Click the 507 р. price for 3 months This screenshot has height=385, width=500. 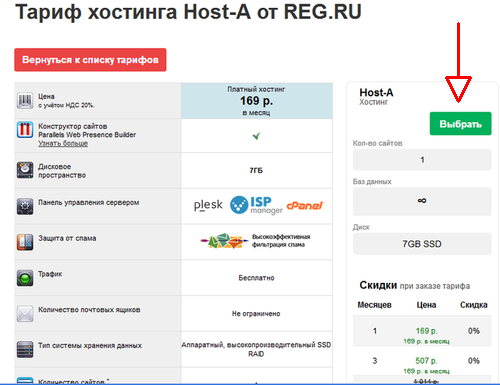coord(426,361)
